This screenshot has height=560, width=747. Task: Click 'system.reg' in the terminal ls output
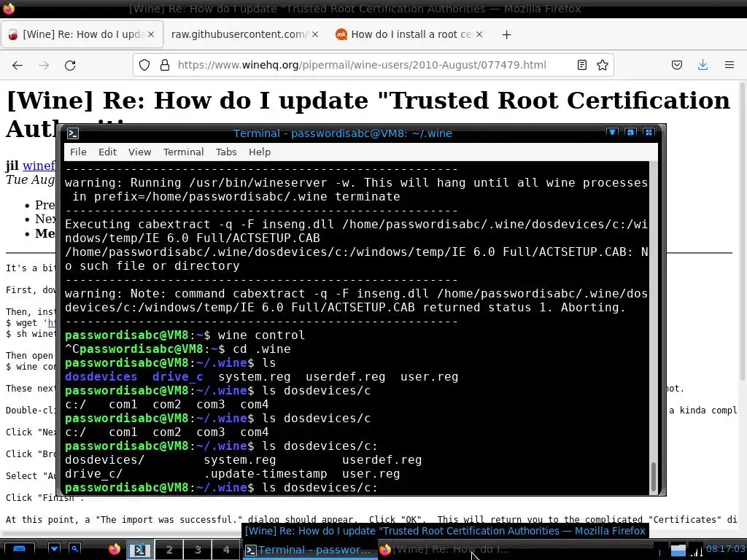(254, 377)
